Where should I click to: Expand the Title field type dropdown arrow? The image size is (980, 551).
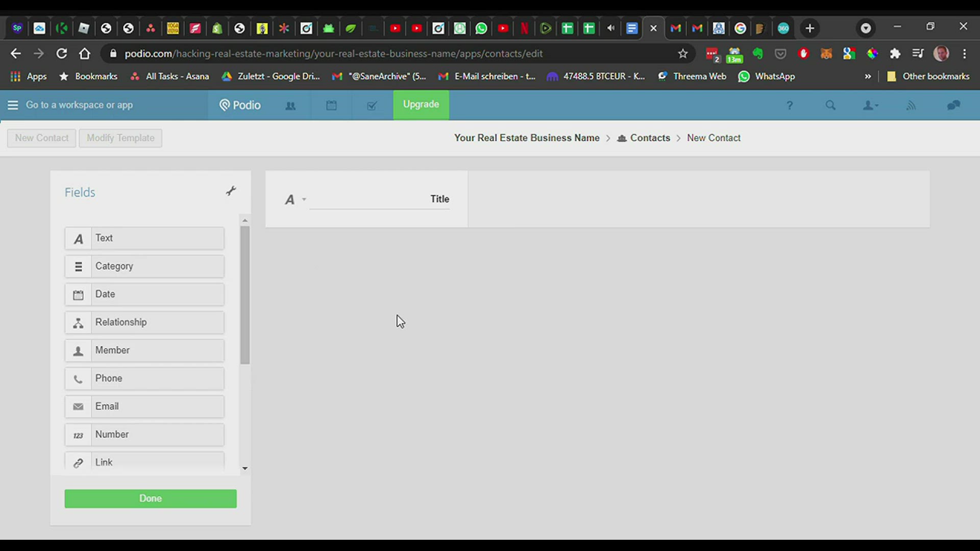pyautogui.click(x=304, y=199)
